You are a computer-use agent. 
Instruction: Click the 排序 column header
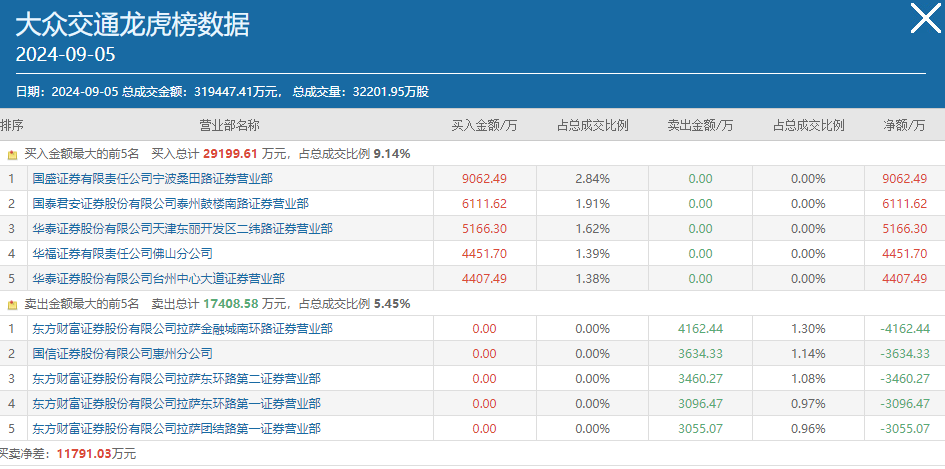[x=11, y=125]
